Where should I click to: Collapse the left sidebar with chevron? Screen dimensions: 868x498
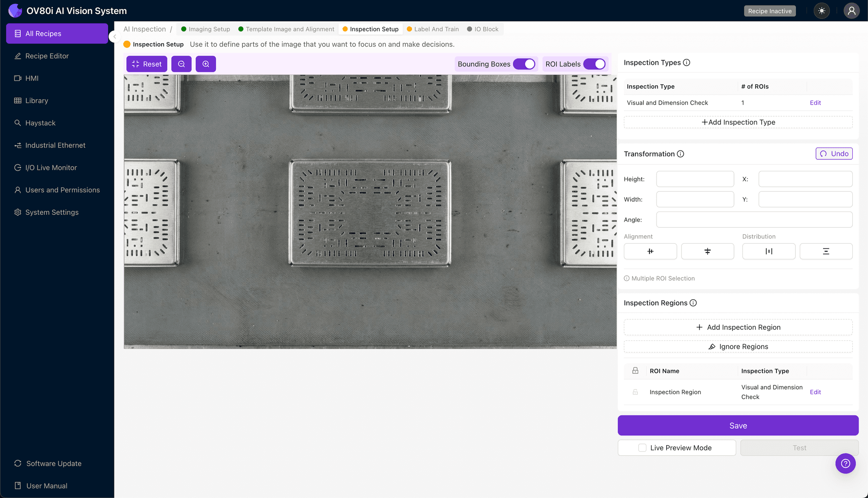coord(114,36)
